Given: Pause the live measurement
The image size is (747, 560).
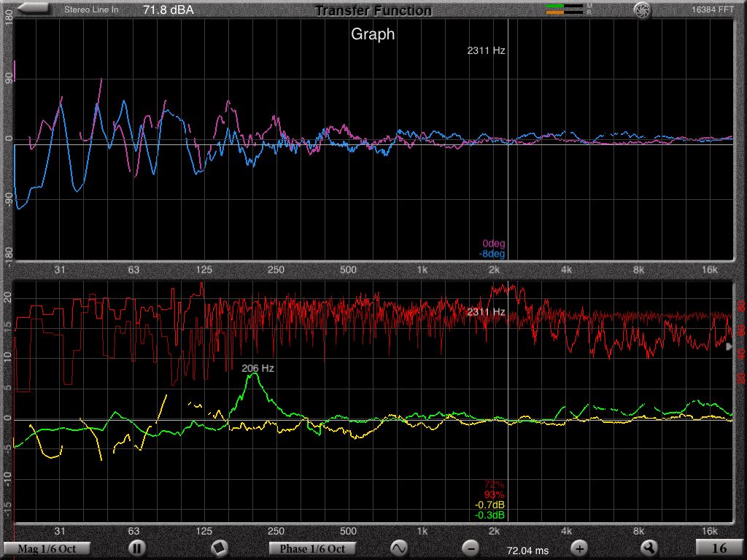Looking at the screenshot, I should (x=136, y=548).
